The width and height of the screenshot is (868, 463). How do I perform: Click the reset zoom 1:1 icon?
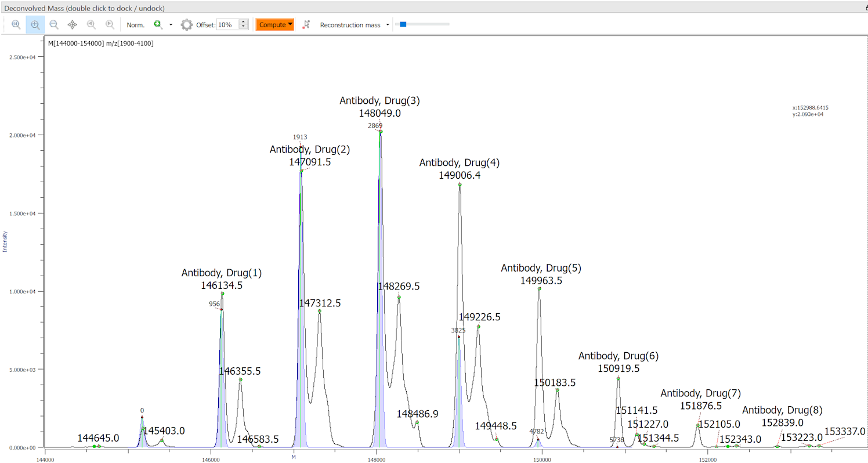(x=16, y=25)
